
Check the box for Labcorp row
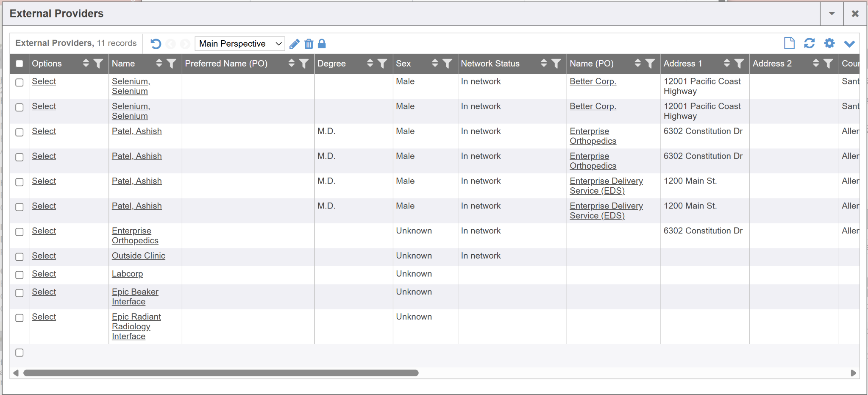[x=19, y=275]
